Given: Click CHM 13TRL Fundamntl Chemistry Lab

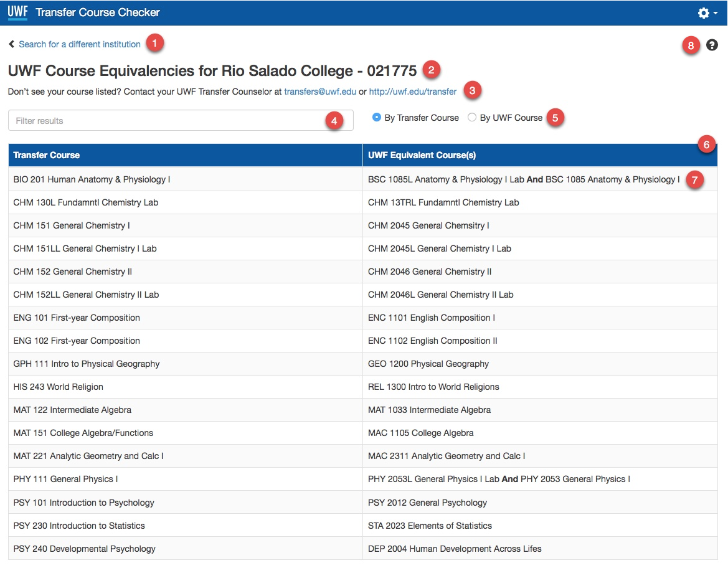Looking at the screenshot, I should coord(443,202).
